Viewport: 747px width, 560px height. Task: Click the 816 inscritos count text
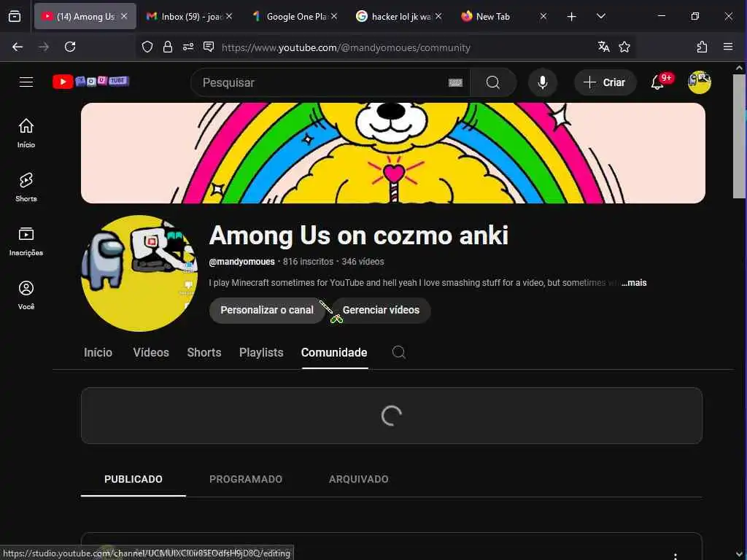pyautogui.click(x=309, y=262)
